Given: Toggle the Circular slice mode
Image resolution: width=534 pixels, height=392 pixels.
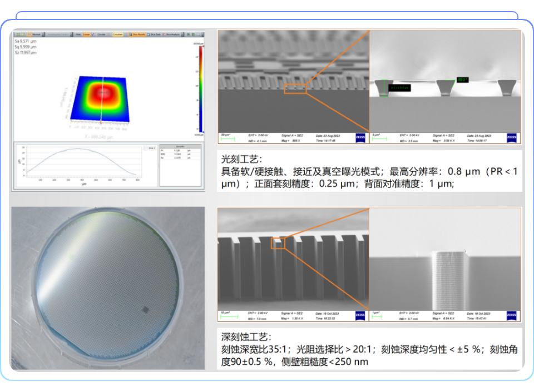Looking at the screenshot, I should [x=101, y=34].
